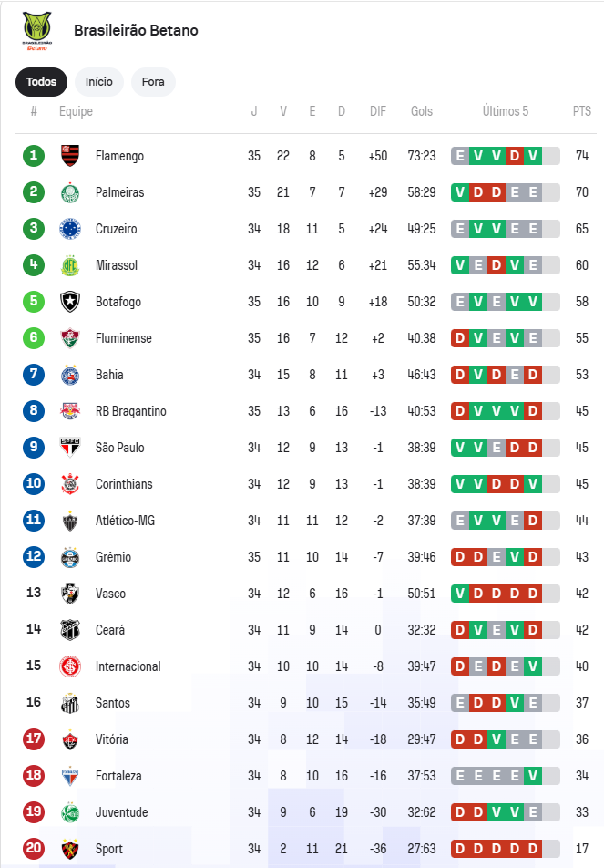Click the São Paulo team crest
604x868 pixels.
[70, 448]
